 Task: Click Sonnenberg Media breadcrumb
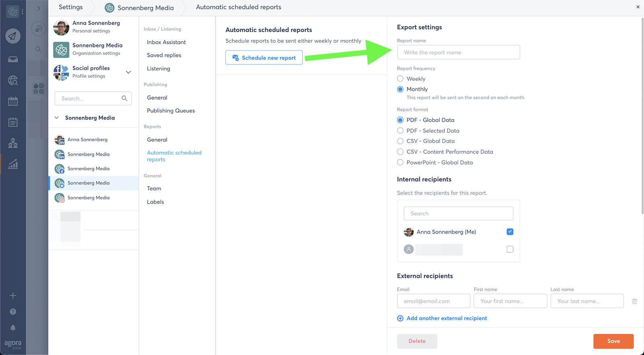pos(139,8)
